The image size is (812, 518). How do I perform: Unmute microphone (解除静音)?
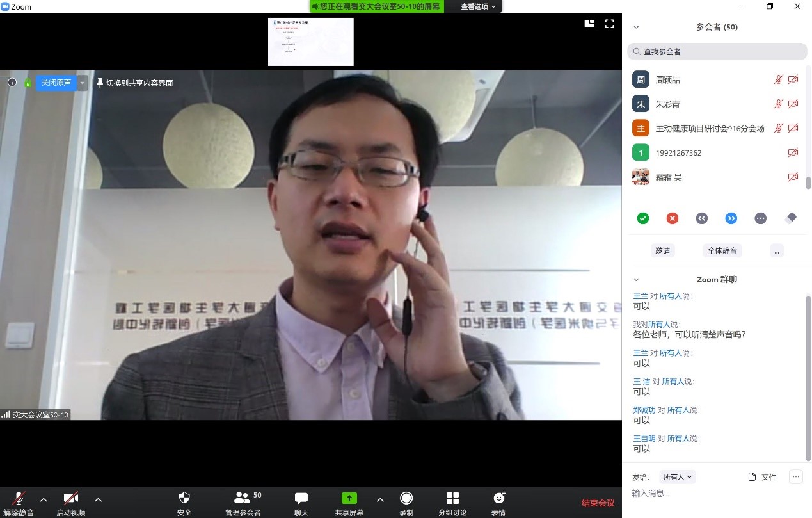click(19, 498)
